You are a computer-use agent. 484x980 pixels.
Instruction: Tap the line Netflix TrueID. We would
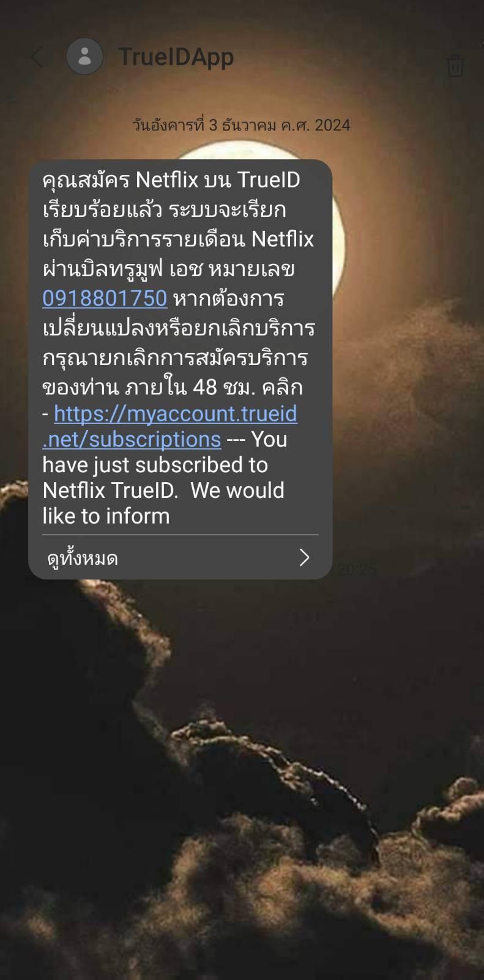tap(163, 491)
